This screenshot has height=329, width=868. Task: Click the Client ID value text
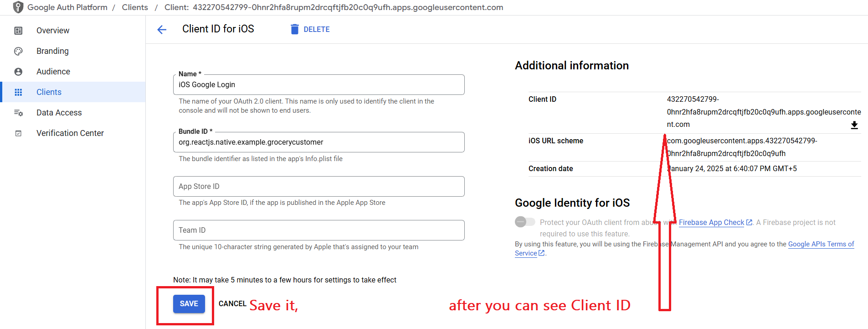[x=764, y=112]
